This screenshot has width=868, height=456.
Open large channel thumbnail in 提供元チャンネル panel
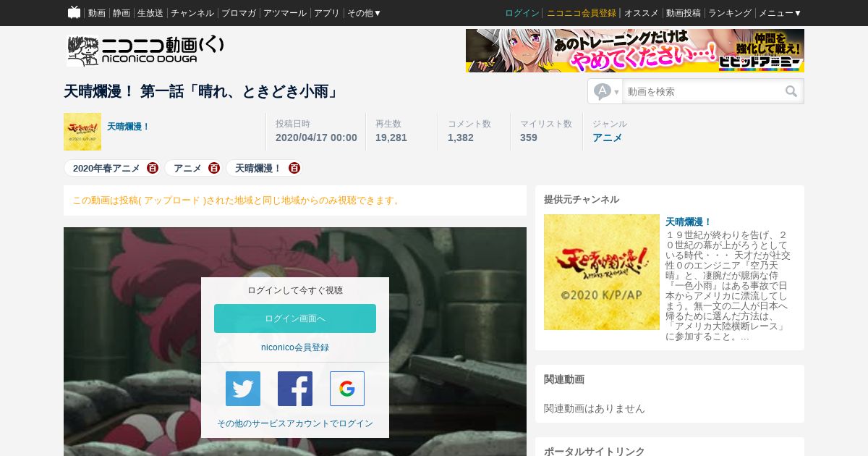click(602, 272)
